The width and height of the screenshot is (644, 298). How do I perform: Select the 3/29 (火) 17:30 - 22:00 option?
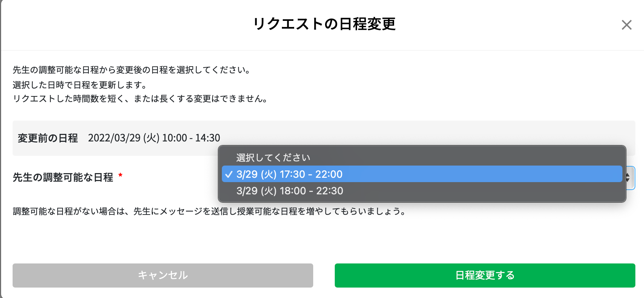422,174
